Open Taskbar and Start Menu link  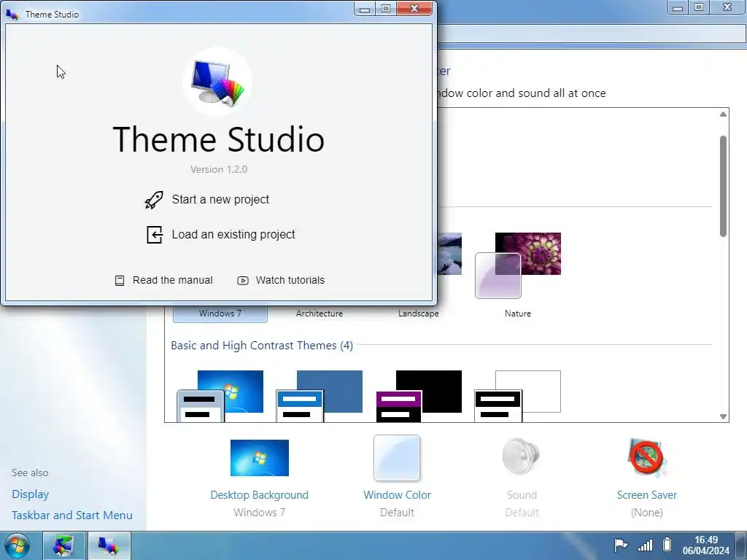click(x=72, y=516)
